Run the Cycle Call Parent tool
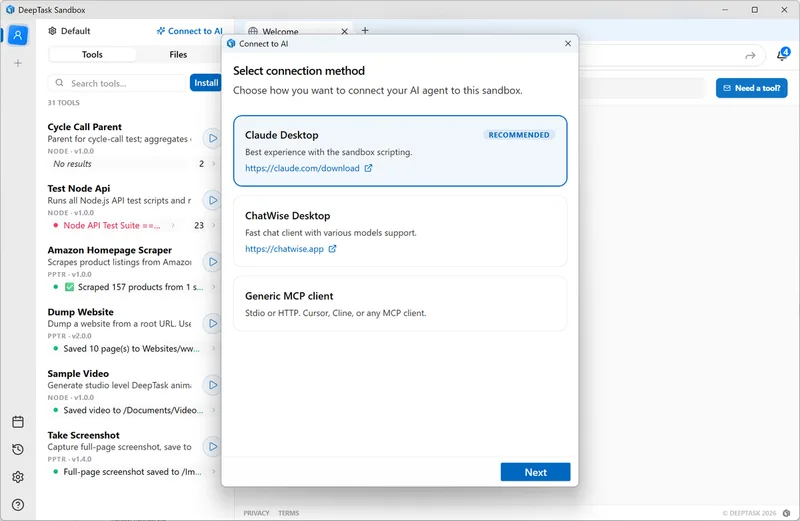 (x=212, y=138)
